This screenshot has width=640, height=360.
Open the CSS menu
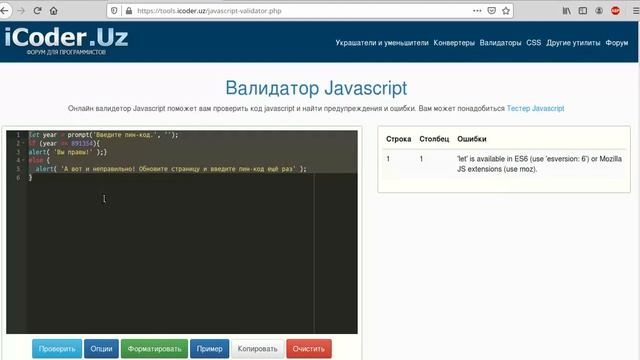click(x=533, y=43)
